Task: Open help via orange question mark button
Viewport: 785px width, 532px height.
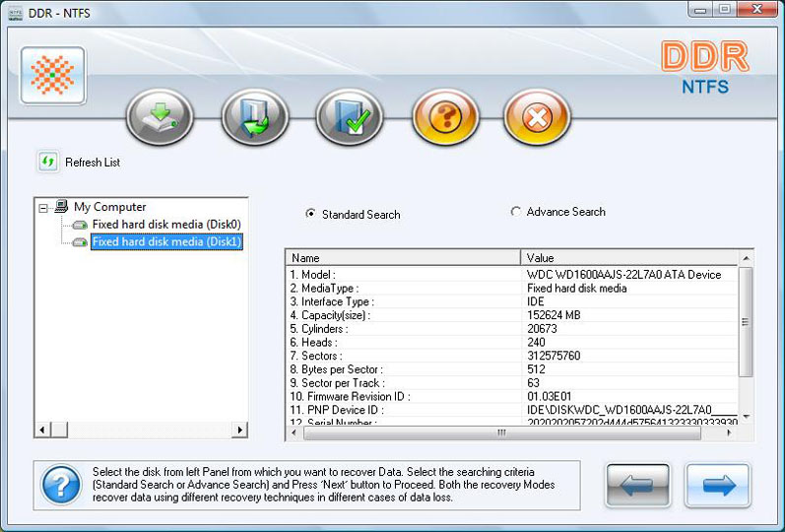Action: point(445,117)
